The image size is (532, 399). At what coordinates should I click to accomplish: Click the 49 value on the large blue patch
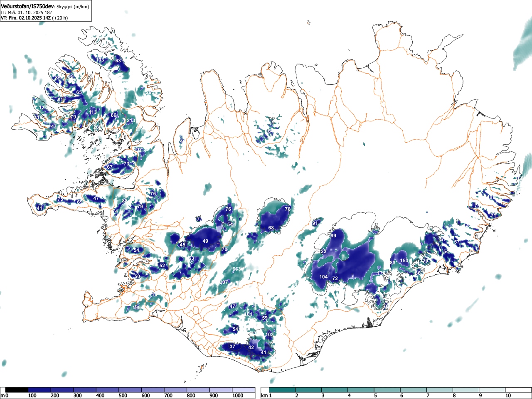point(205,241)
